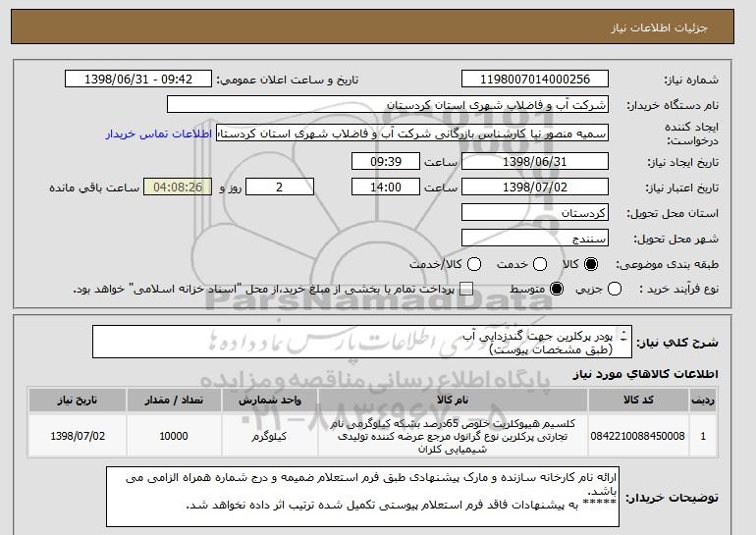Screen dimensions: 756x535
Task: Click the creation time field 09:39
Action: (386, 161)
